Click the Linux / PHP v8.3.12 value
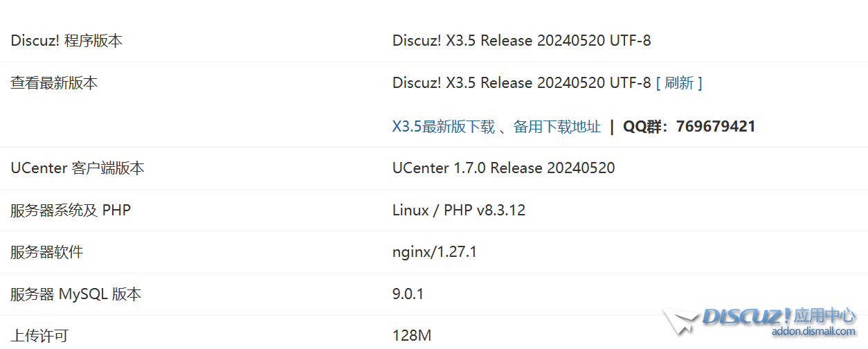 click(x=459, y=211)
